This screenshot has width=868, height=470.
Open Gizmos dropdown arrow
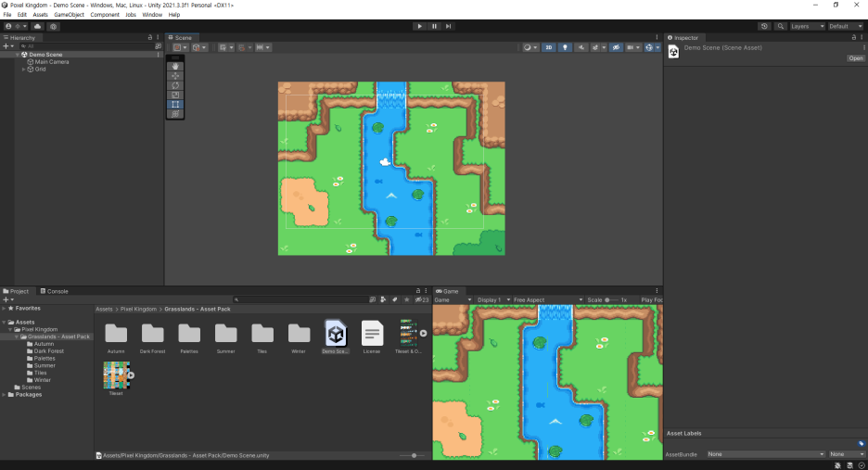[657, 47]
